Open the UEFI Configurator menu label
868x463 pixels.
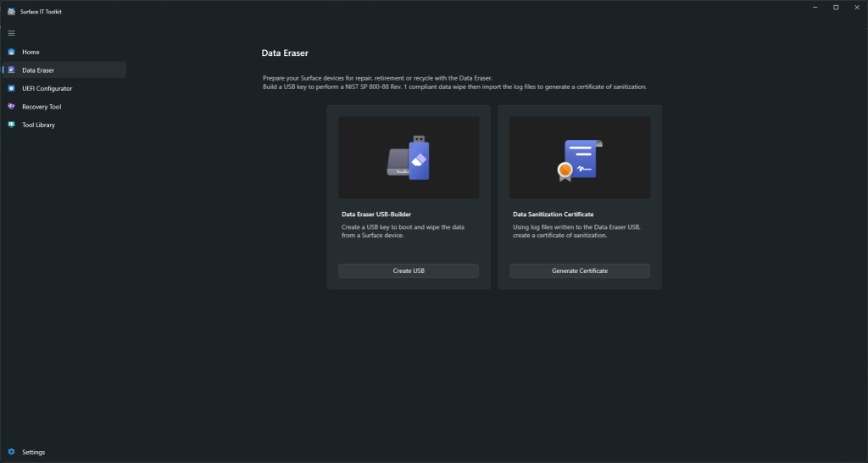pyautogui.click(x=47, y=88)
